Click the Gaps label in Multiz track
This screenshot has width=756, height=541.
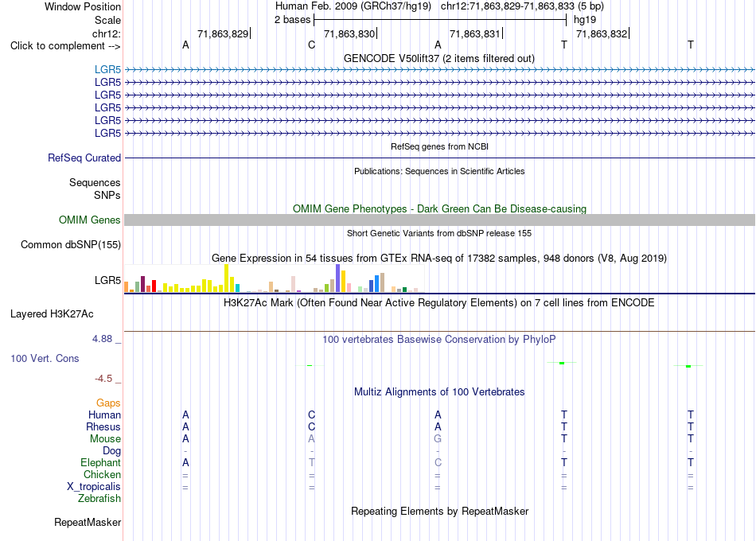[x=108, y=403]
